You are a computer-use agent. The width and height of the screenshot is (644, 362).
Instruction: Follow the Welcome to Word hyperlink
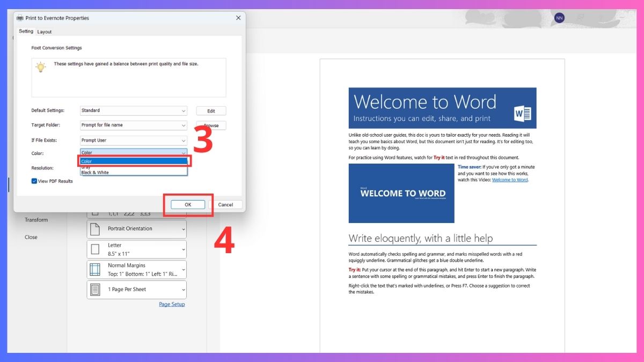510,180
